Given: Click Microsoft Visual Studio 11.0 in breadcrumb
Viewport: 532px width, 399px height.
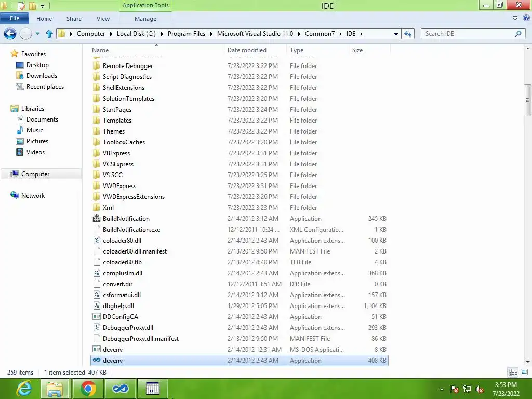Looking at the screenshot, I should 255,34.
